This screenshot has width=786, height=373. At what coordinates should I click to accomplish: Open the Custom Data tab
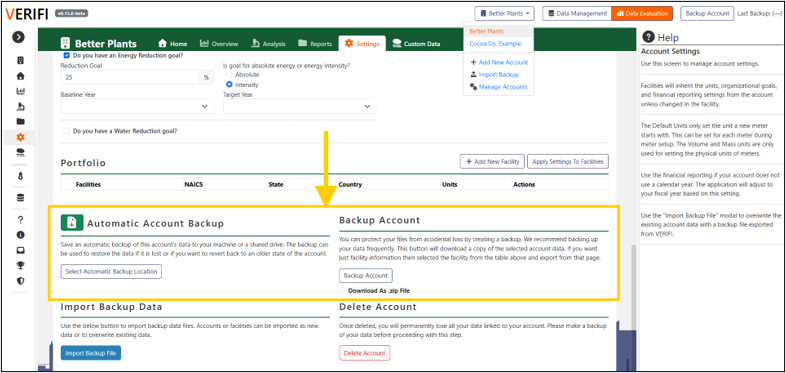click(417, 44)
